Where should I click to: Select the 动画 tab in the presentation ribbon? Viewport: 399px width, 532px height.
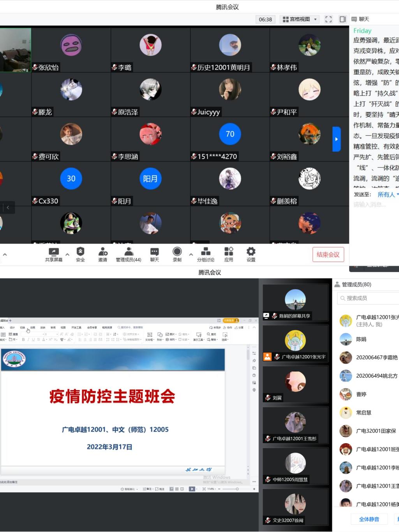tap(33, 327)
